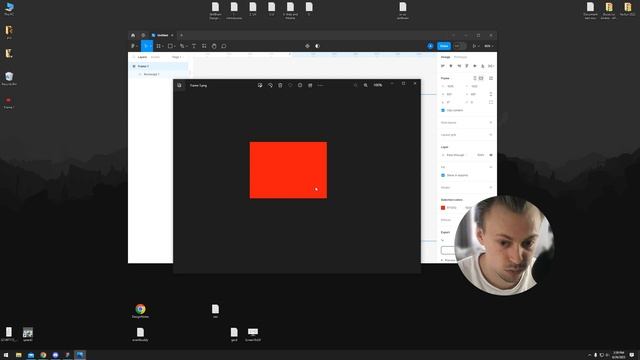Zoom in on the photo
This screenshot has width=640, height=360.
pyautogui.click(x=366, y=85)
